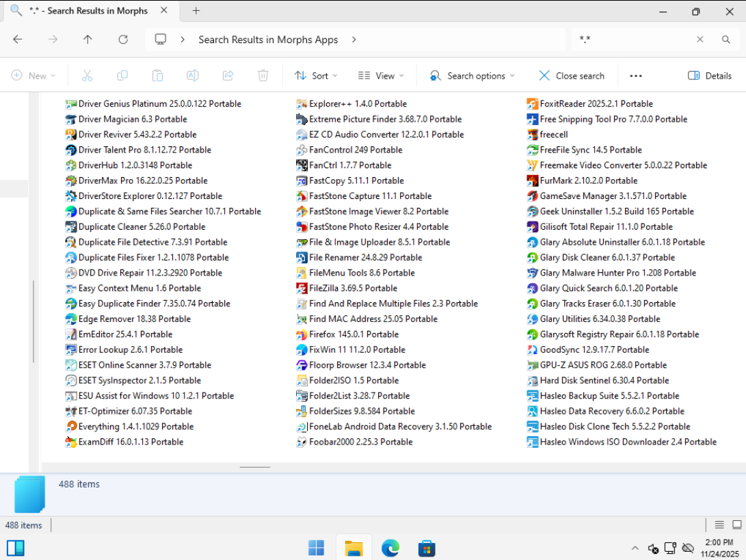Toggle the Details pane
Viewport: 746px width, 560px height.
point(710,76)
